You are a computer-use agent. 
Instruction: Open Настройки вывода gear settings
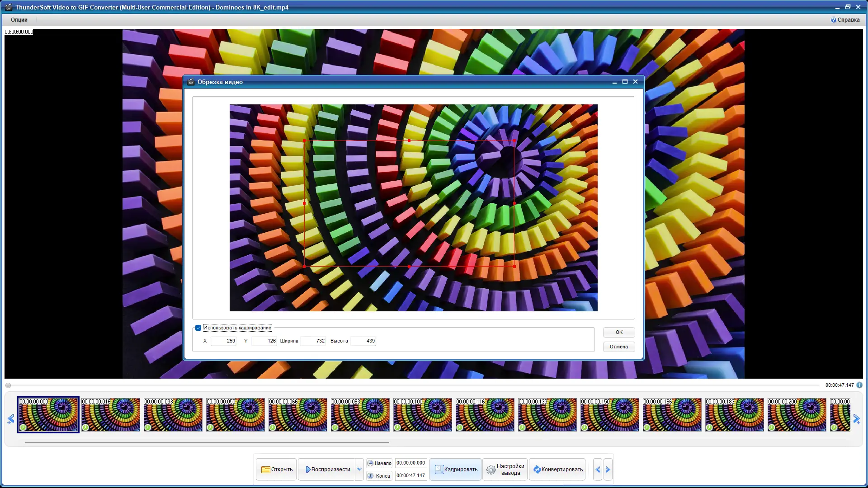pos(505,469)
